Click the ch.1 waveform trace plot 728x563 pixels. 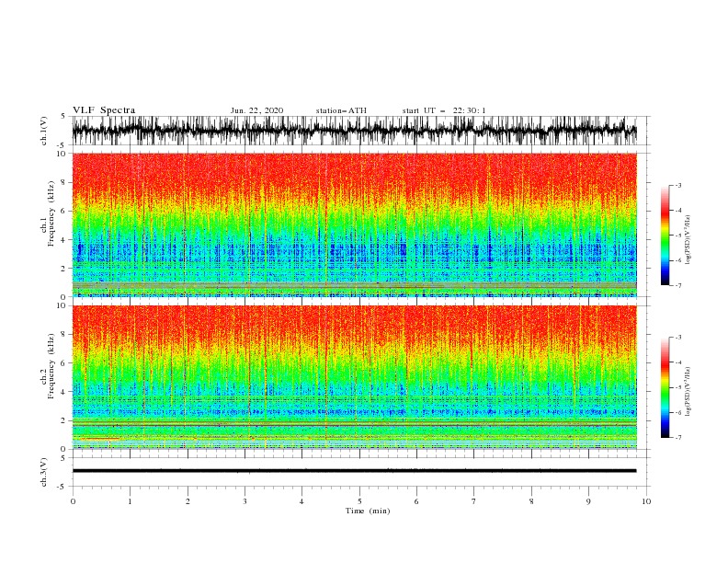click(355, 131)
